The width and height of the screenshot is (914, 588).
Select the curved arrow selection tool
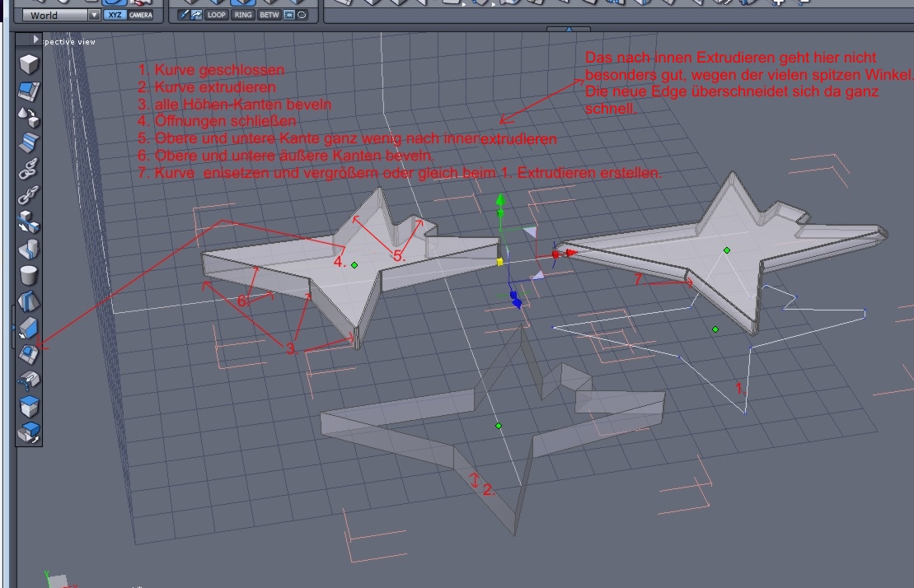click(x=196, y=15)
